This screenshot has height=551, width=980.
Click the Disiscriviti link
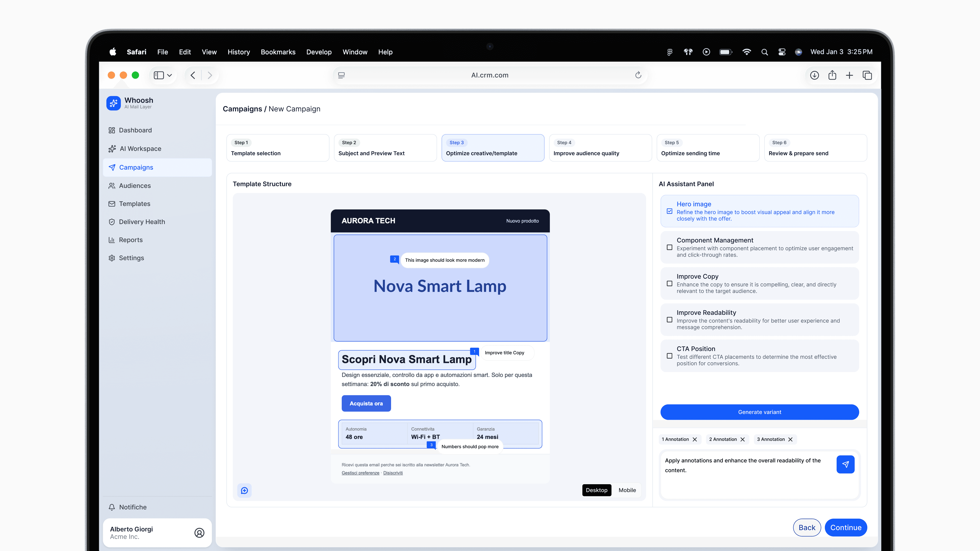393,473
